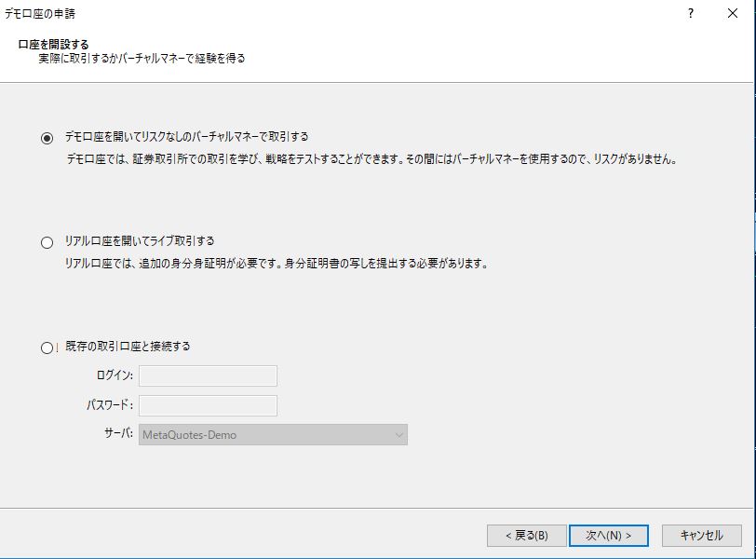Click the demo account description text
The height and width of the screenshot is (559, 756).
tap(371, 159)
